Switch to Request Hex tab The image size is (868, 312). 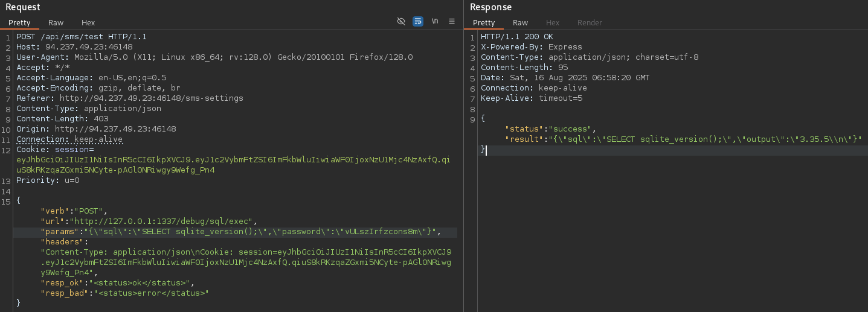coord(88,23)
